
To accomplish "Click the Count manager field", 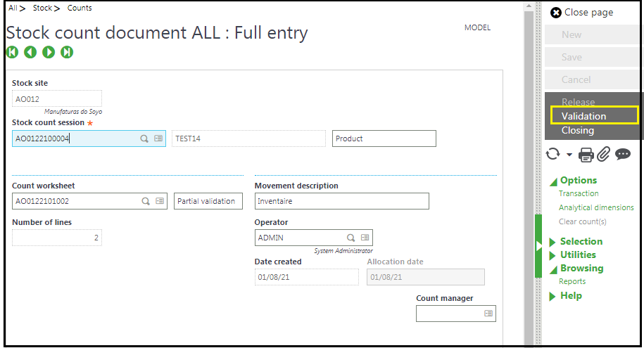I will (x=456, y=314).
